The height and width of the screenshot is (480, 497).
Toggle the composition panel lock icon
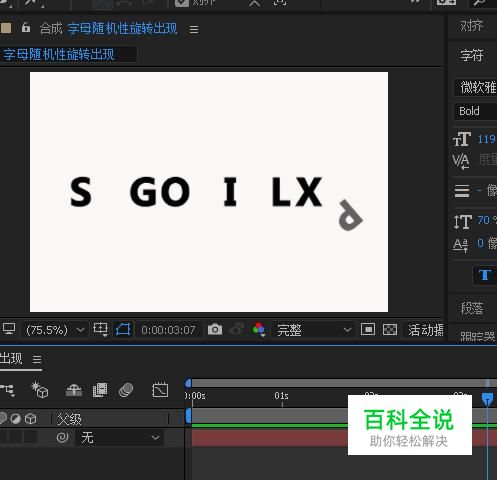click(x=26, y=28)
